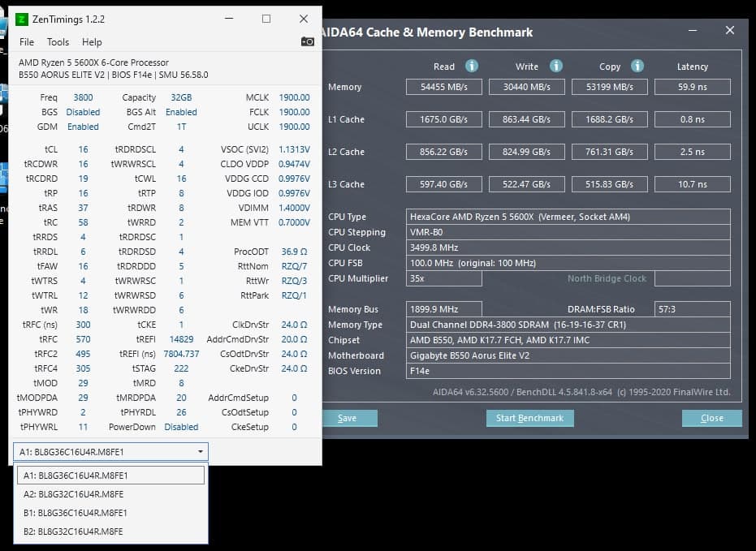Click the BIOS Version F14e field

(568, 371)
